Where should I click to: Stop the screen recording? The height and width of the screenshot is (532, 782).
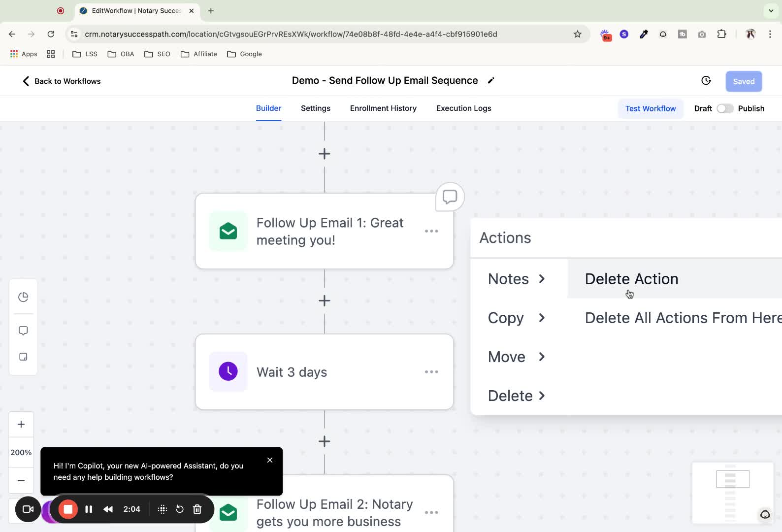pos(68,509)
